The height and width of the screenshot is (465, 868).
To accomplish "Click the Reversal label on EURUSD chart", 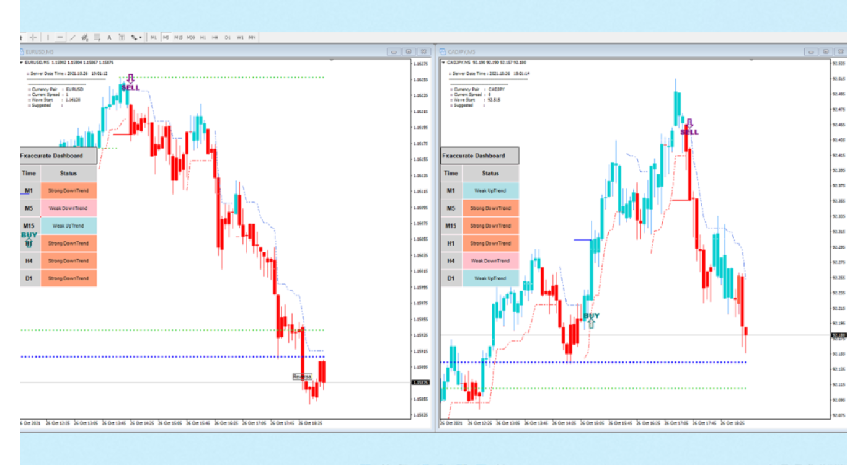I will point(302,376).
